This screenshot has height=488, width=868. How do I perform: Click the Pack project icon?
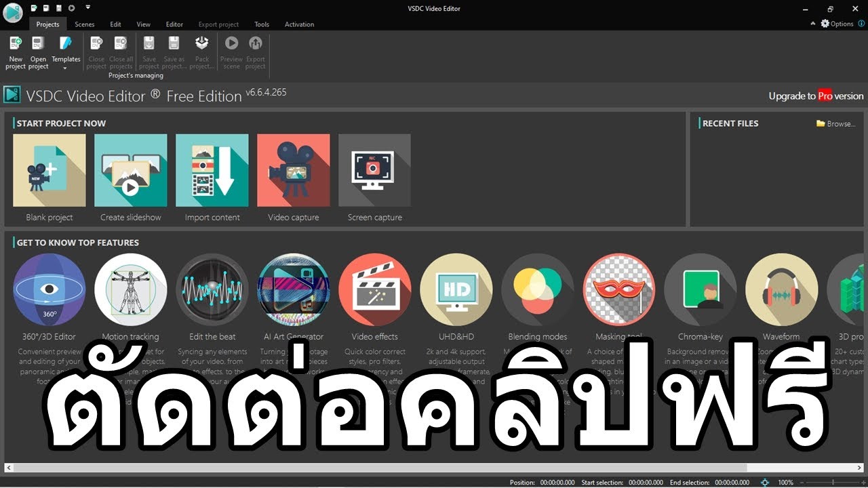coord(202,44)
